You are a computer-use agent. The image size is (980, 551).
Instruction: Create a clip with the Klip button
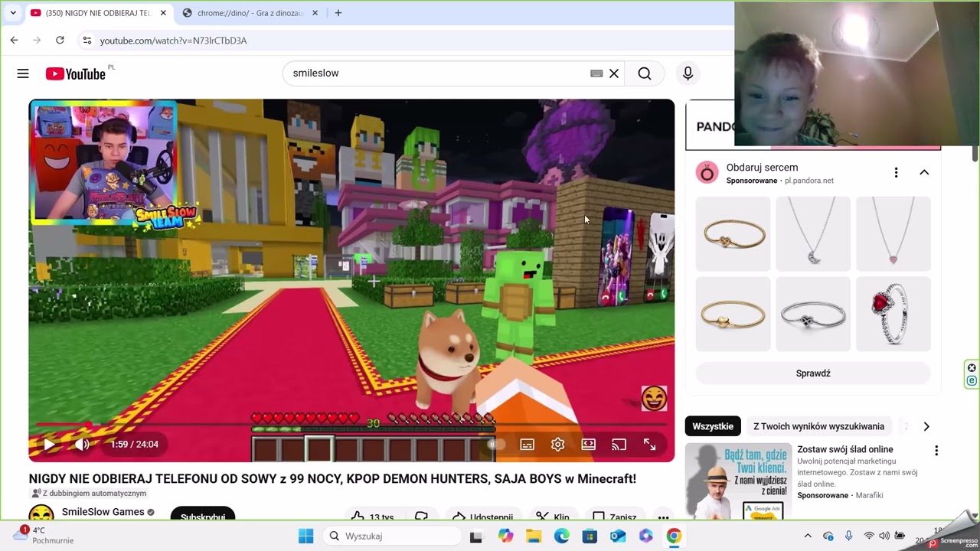pos(552,516)
